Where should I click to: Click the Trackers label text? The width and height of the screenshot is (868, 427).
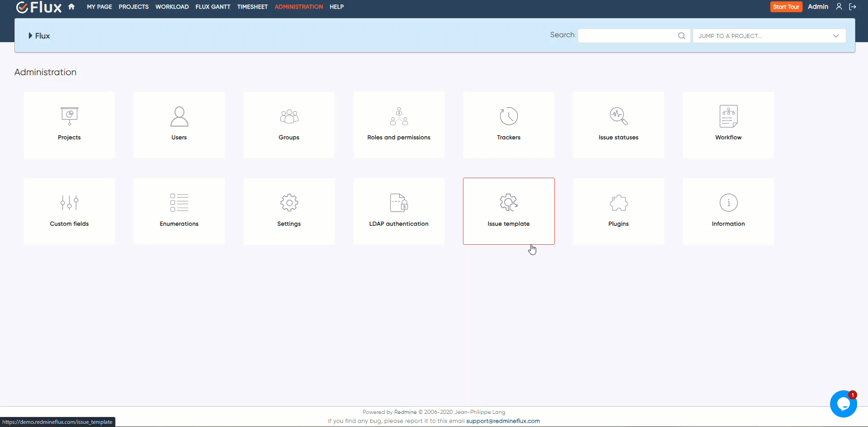pos(509,138)
